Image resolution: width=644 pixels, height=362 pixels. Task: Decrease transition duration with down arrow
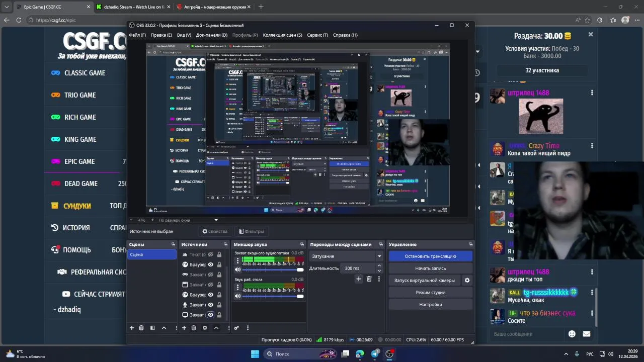coord(379,271)
